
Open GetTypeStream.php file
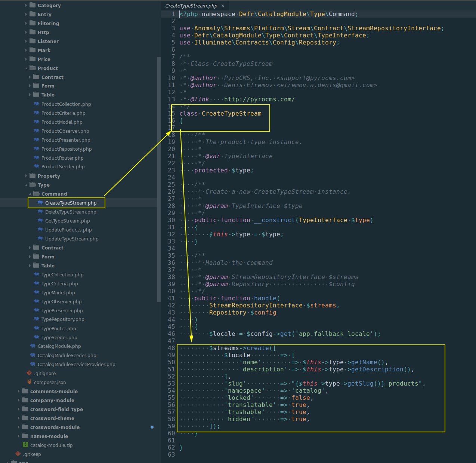pyautogui.click(x=67, y=221)
